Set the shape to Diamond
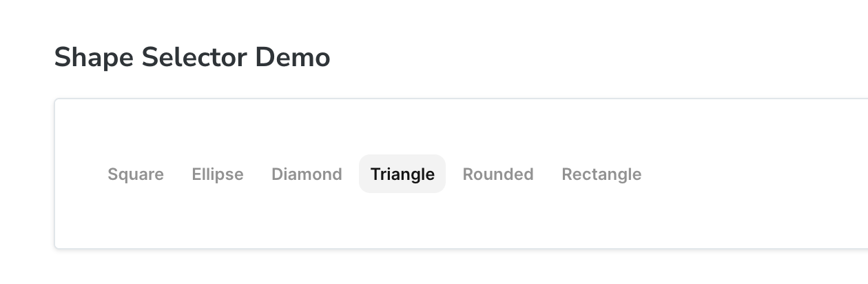This screenshot has width=868, height=284. (307, 174)
